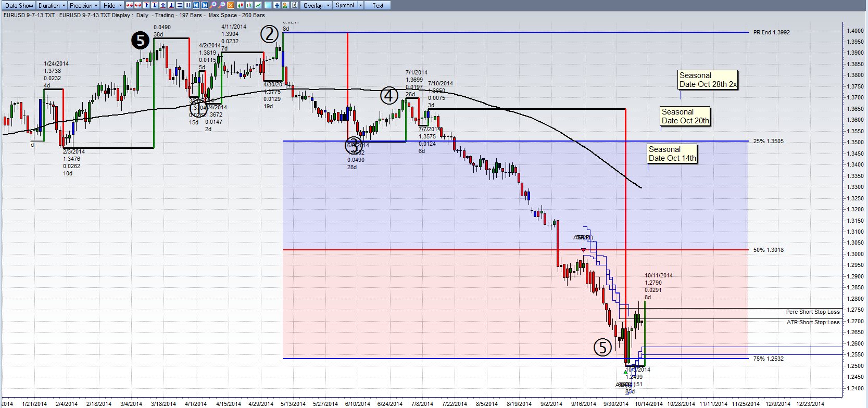Jump to last bar with the blue right arrow

click(205, 5)
